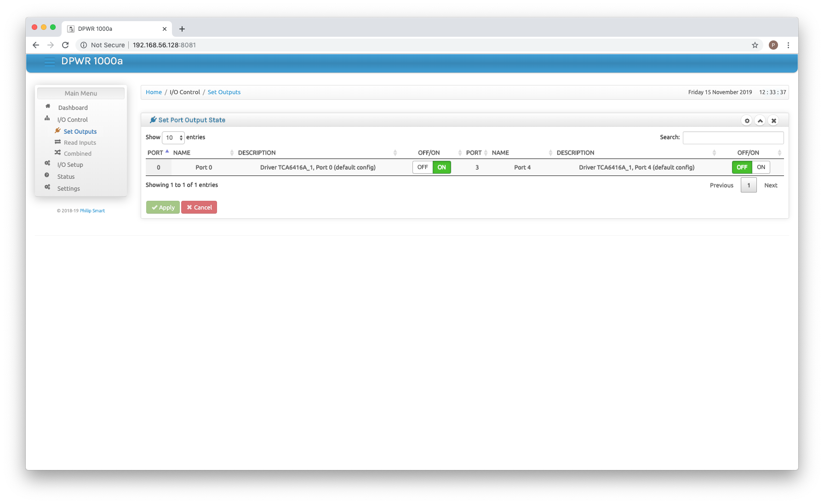Click into the Search input field

click(733, 137)
